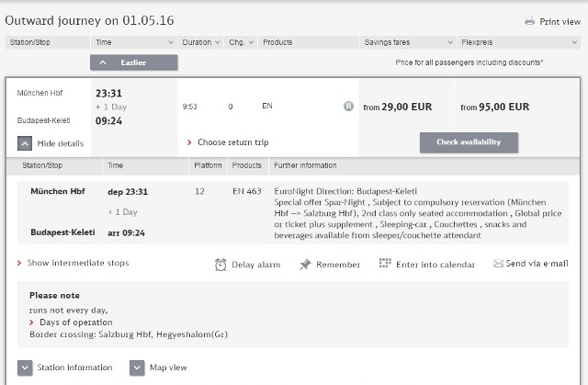Viewport: 588px width, 385px height.
Task: Click München Hbf in details row
Action: coord(58,191)
